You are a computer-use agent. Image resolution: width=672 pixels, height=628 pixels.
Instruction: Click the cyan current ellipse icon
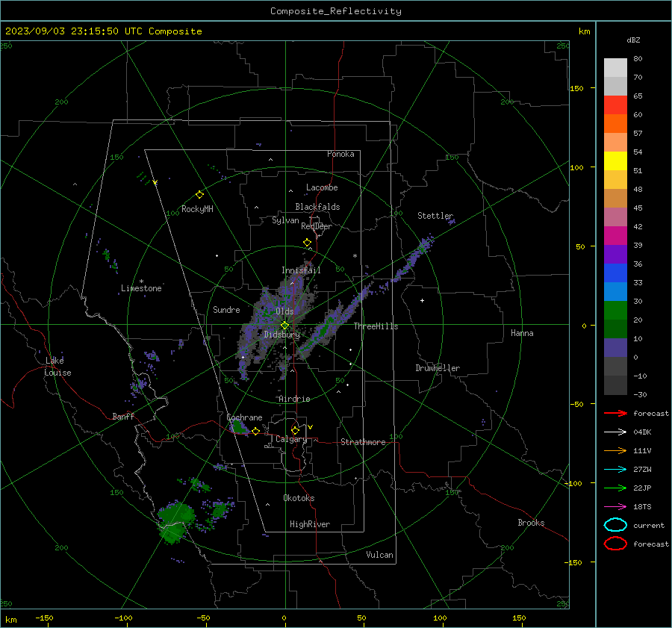tap(615, 525)
